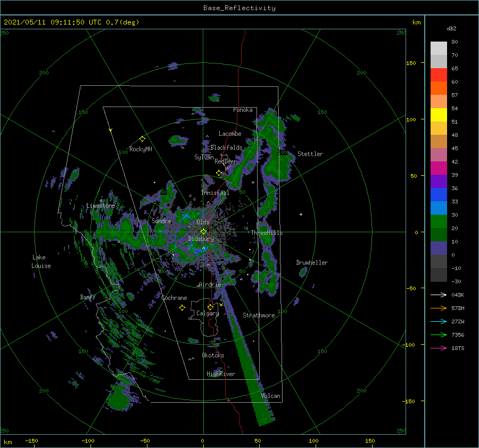Click the yellow diamond marker above Calgary label

210,307
